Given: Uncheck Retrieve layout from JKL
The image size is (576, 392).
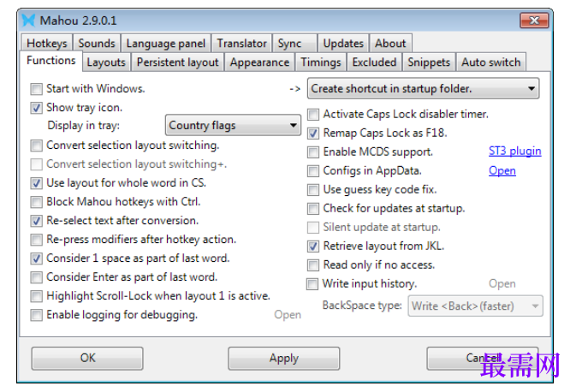Looking at the screenshot, I should [313, 246].
